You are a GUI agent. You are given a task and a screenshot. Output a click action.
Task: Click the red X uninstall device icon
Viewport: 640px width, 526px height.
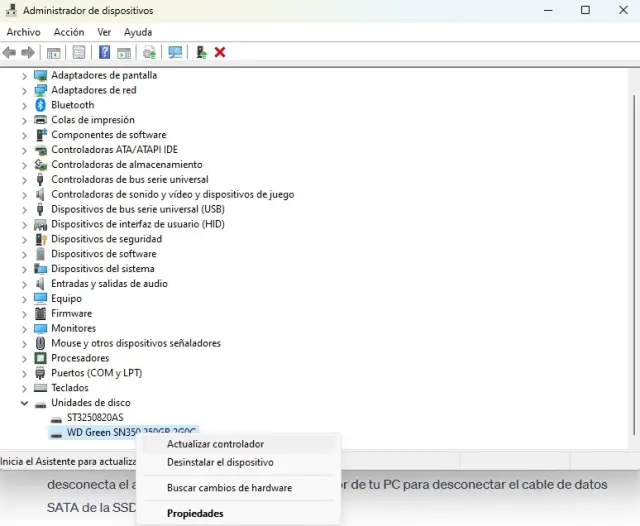click(220, 52)
